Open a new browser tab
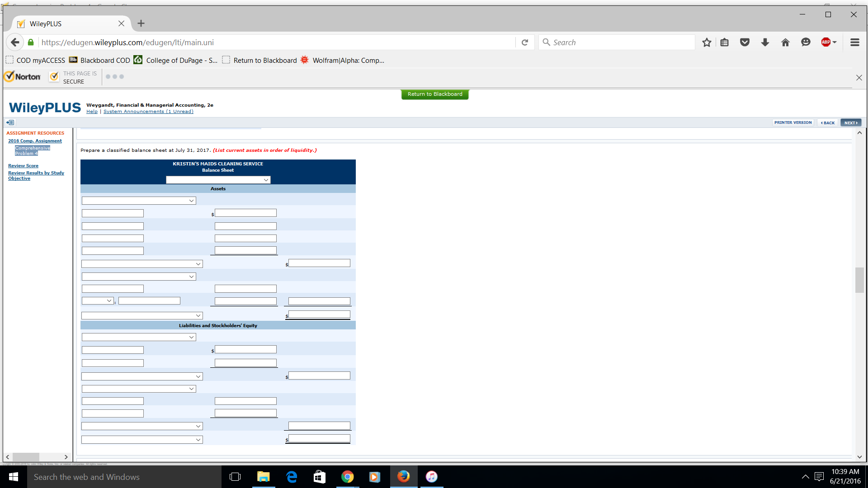Screen dimensions: 868x488 [141, 23]
